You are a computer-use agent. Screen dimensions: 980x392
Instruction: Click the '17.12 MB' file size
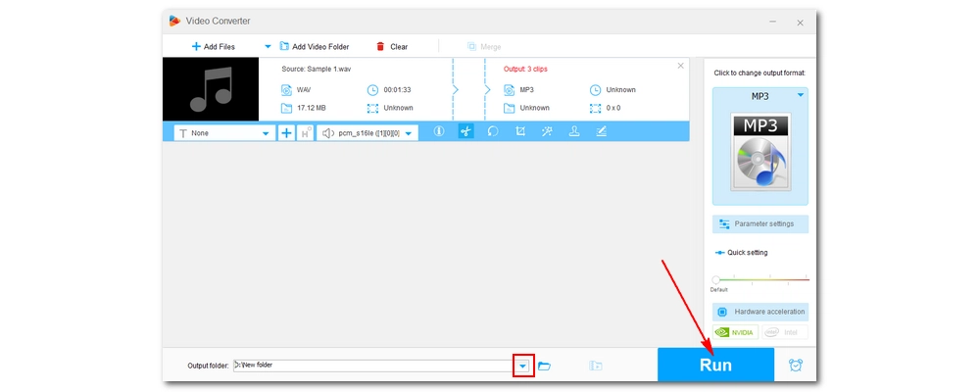click(312, 108)
